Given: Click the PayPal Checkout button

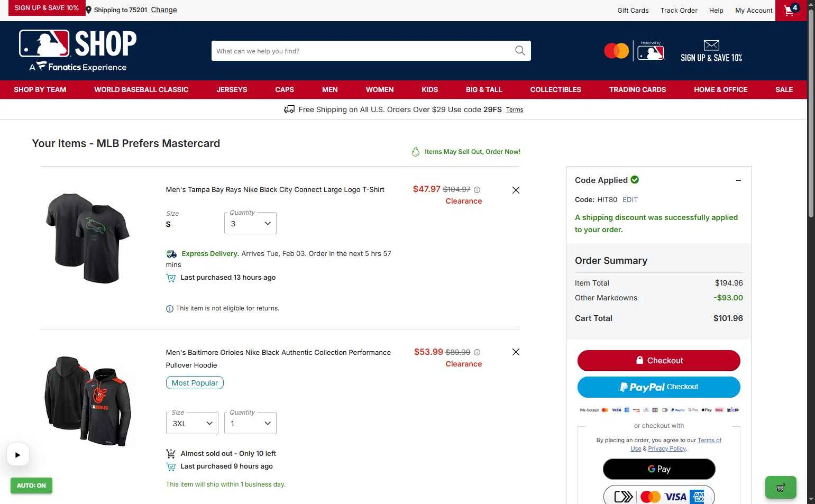Looking at the screenshot, I should pyautogui.click(x=659, y=387).
